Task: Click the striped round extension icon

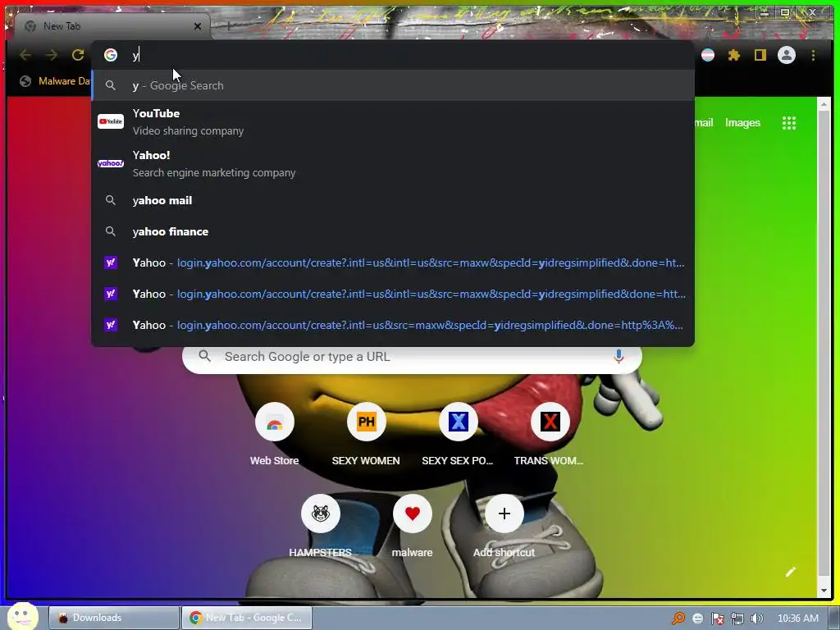Action: point(708,55)
